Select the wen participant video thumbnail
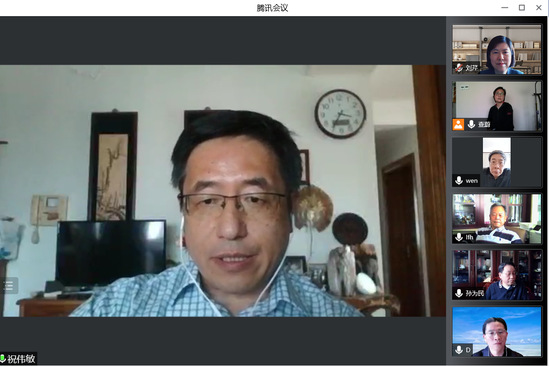This screenshot has height=366, width=549. click(496, 162)
